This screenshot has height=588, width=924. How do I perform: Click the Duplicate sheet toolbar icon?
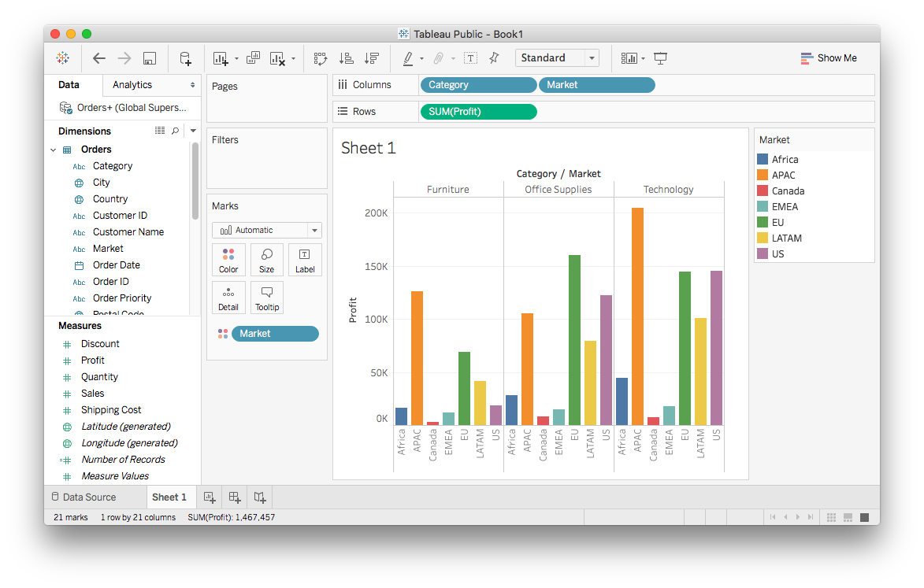tap(253, 58)
